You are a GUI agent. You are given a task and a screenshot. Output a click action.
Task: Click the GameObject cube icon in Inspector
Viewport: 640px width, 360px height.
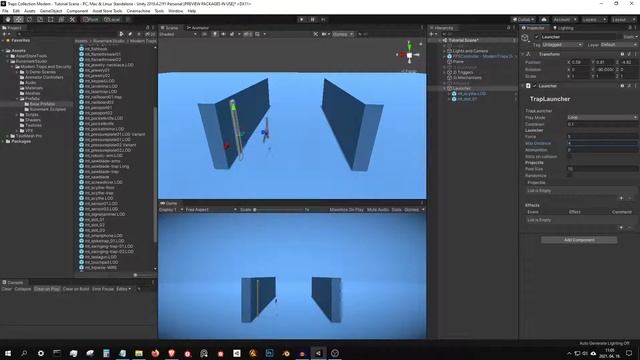(525, 38)
